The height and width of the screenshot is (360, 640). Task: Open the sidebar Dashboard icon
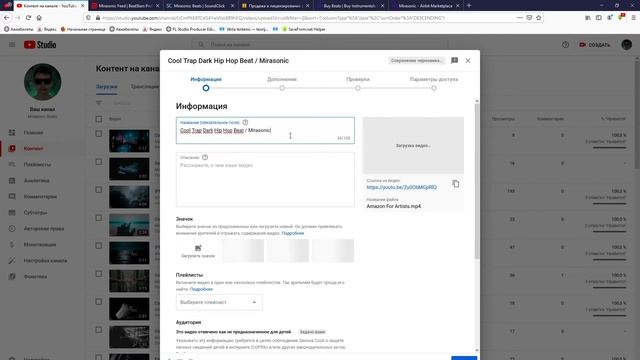12,132
